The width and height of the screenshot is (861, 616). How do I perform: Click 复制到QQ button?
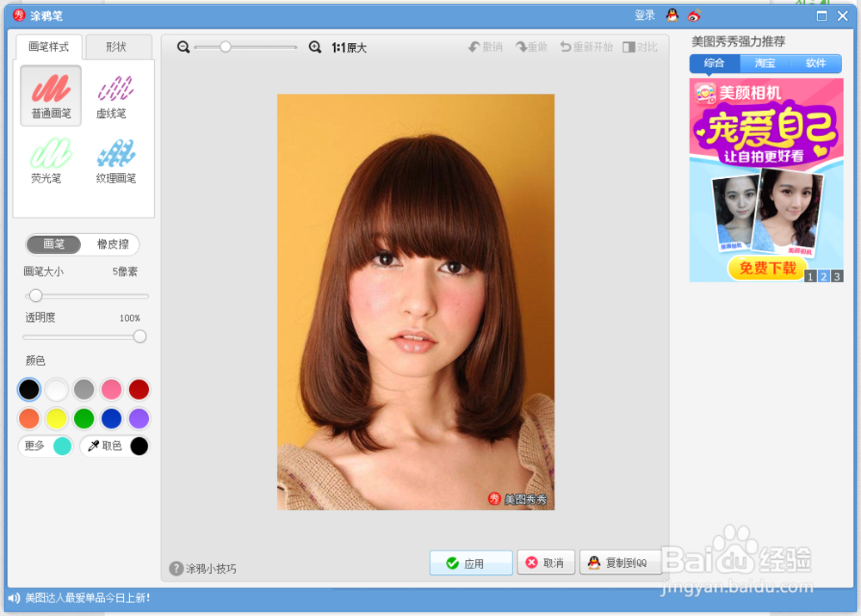[x=621, y=563]
